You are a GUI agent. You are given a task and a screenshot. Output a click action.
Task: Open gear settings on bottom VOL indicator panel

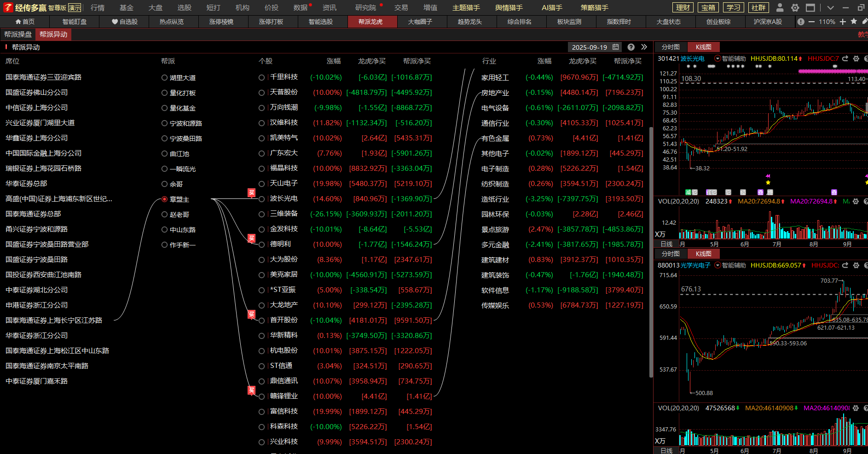point(856,408)
